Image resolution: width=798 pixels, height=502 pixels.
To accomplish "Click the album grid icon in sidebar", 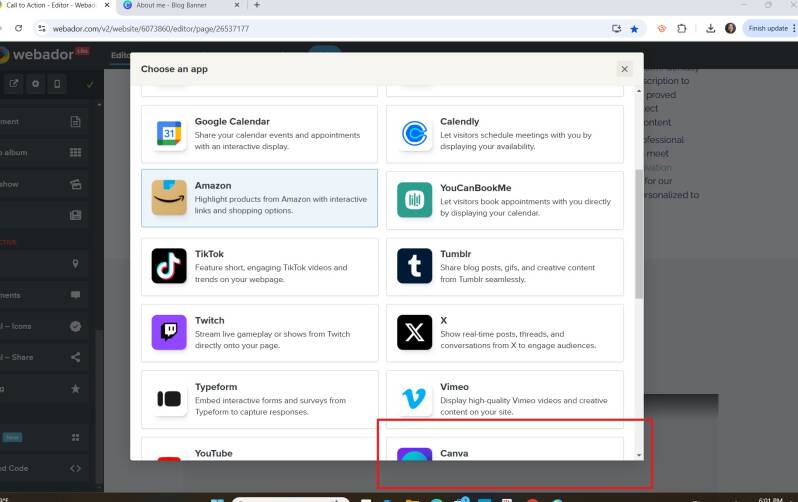I will pyautogui.click(x=75, y=152).
